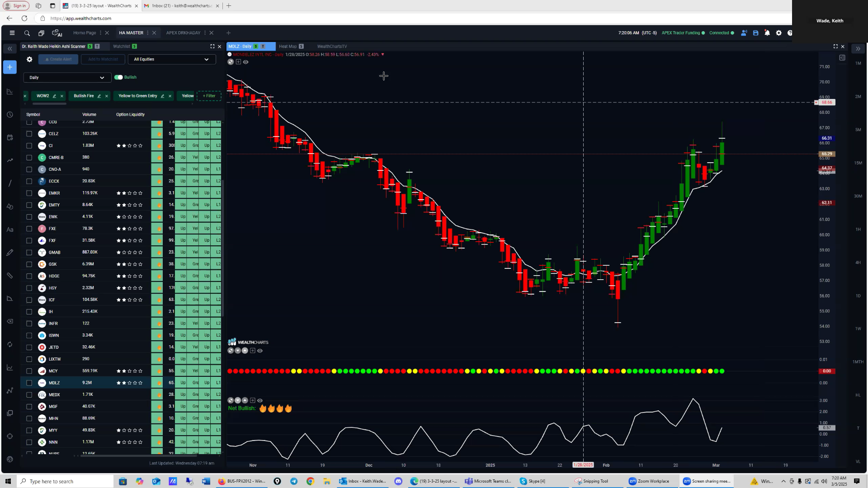Screen dimensions: 868x488
Task: Open Zoom Workplace in Windows taskbar
Action: 649,481
